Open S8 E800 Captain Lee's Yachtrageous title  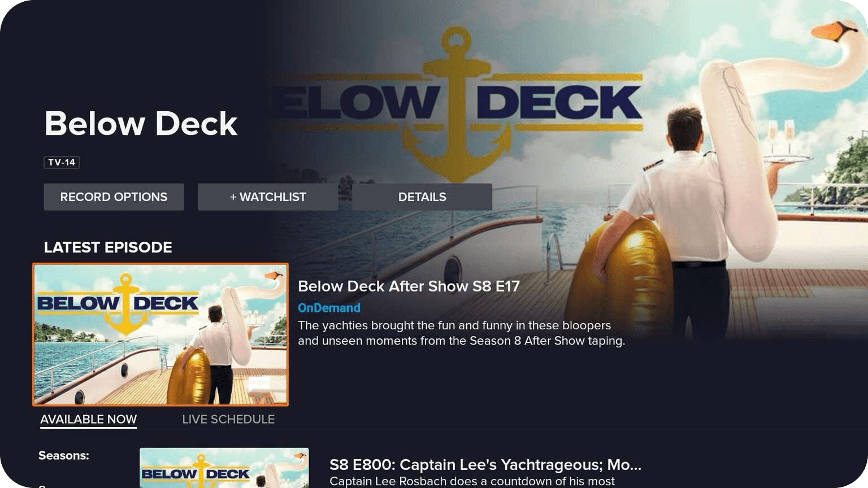(485, 465)
